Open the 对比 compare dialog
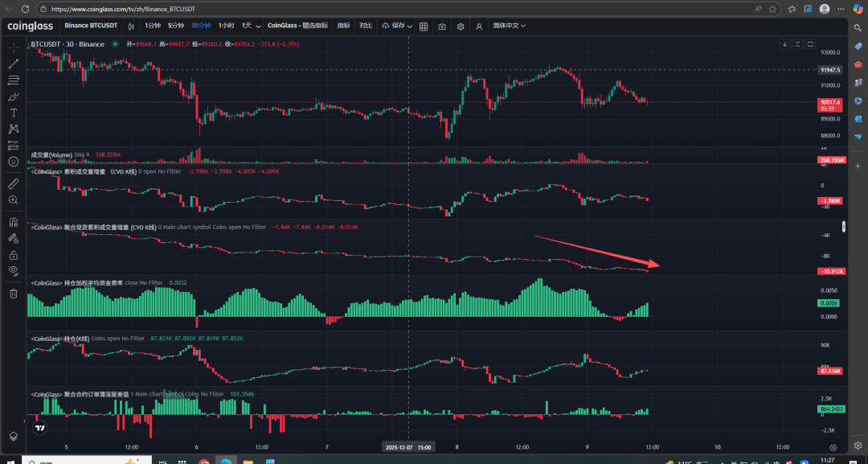 click(x=366, y=26)
